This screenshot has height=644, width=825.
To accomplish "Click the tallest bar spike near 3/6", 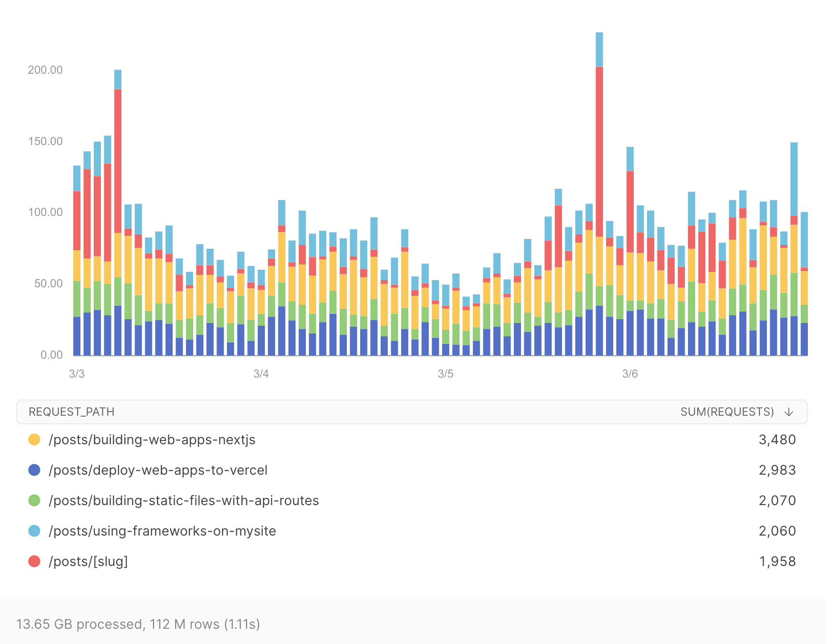I will click(600, 190).
